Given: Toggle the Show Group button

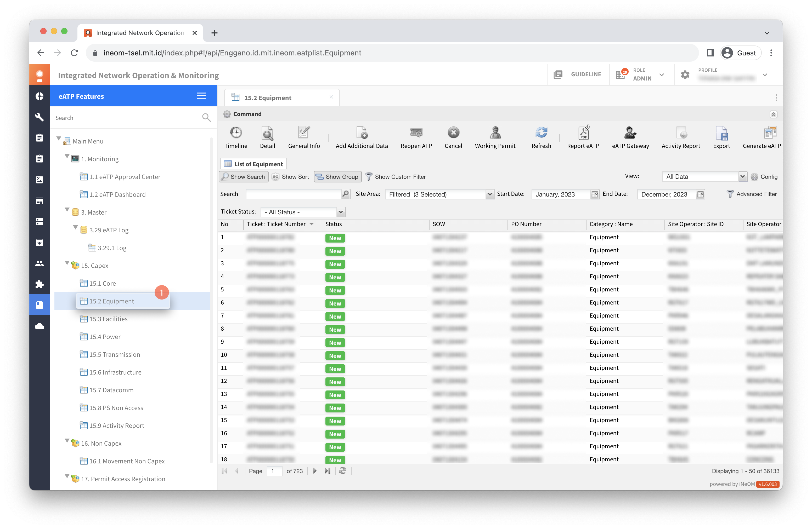Looking at the screenshot, I should point(337,177).
